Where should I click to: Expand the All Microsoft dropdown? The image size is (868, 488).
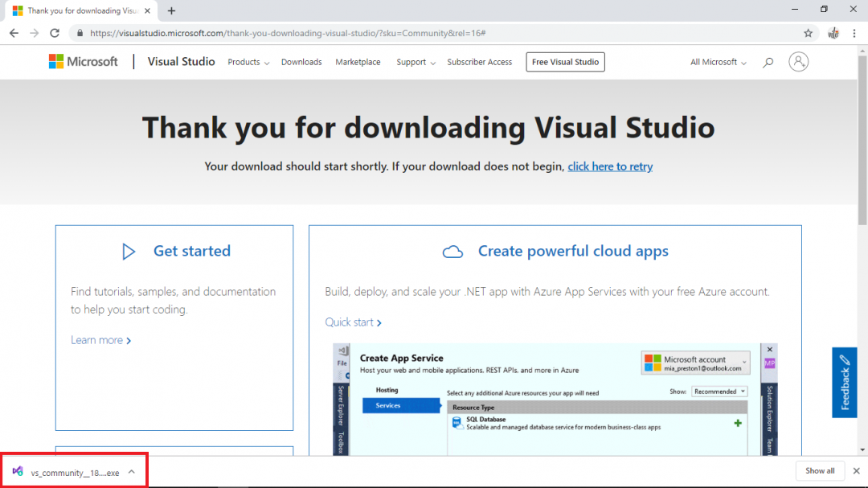(x=718, y=62)
